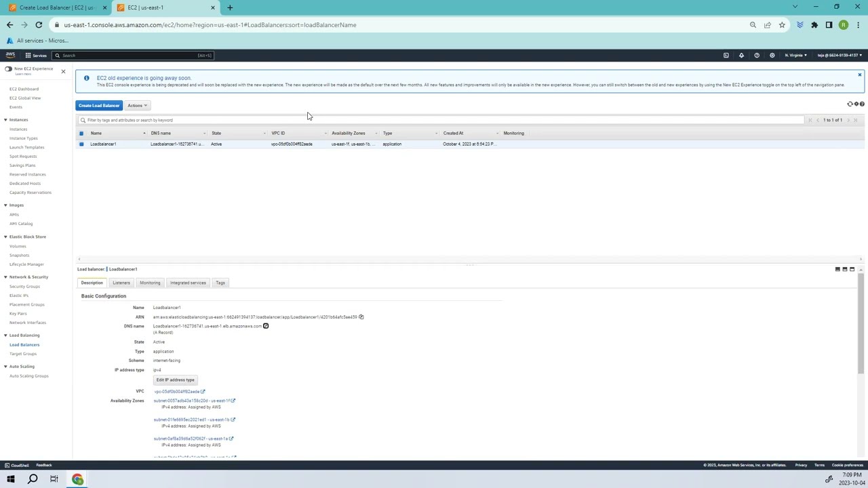Dismiss the EC2 old experience banner
This screenshot has height=488, width=868.
pos(859,75)
